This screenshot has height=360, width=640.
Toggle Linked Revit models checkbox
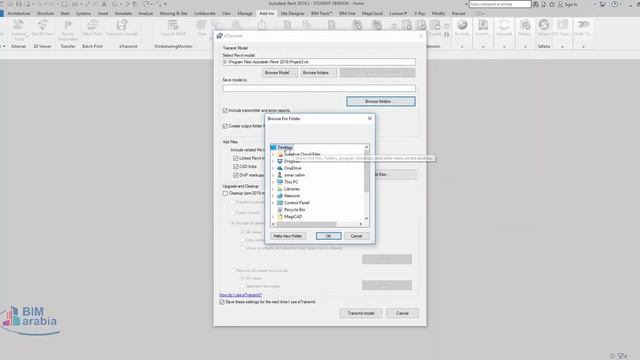point(236,158)
